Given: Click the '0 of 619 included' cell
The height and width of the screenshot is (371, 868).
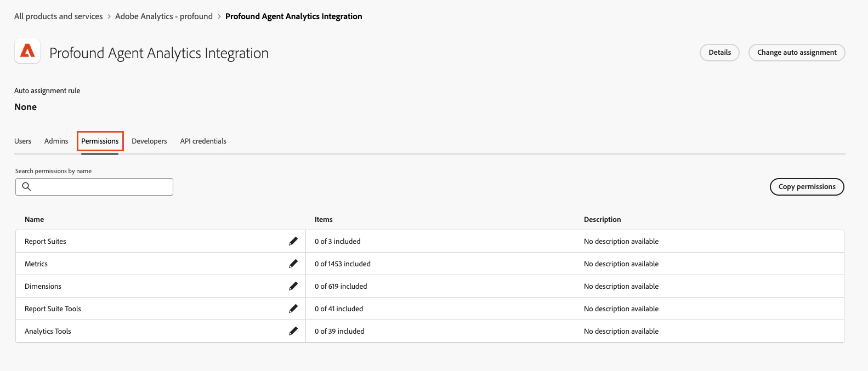Looking at the screenshot, I should click(x=341, y=286).
